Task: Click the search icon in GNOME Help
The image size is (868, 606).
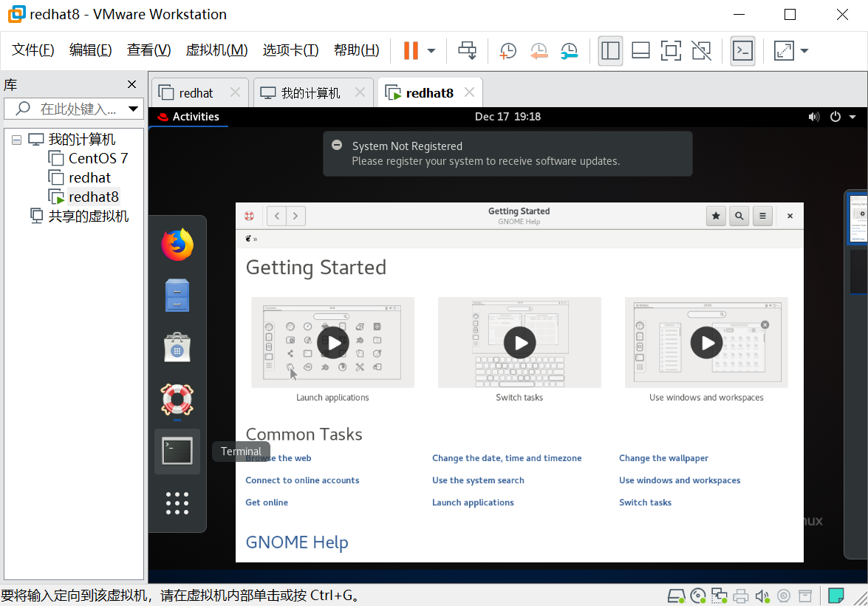Action: [x=739, y=216]
